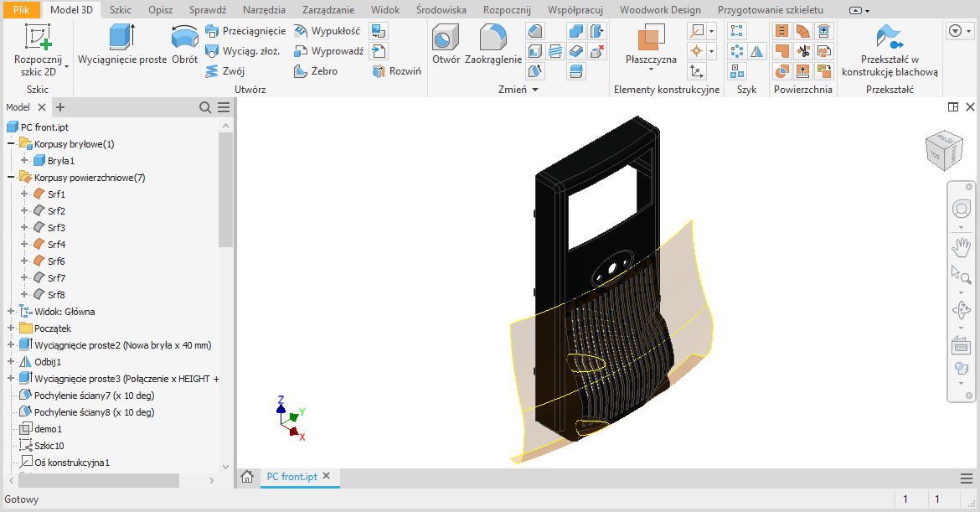Select Srf4 surface in model tree
The height and width of the screenshot is (512, 980).
(56, 245)
